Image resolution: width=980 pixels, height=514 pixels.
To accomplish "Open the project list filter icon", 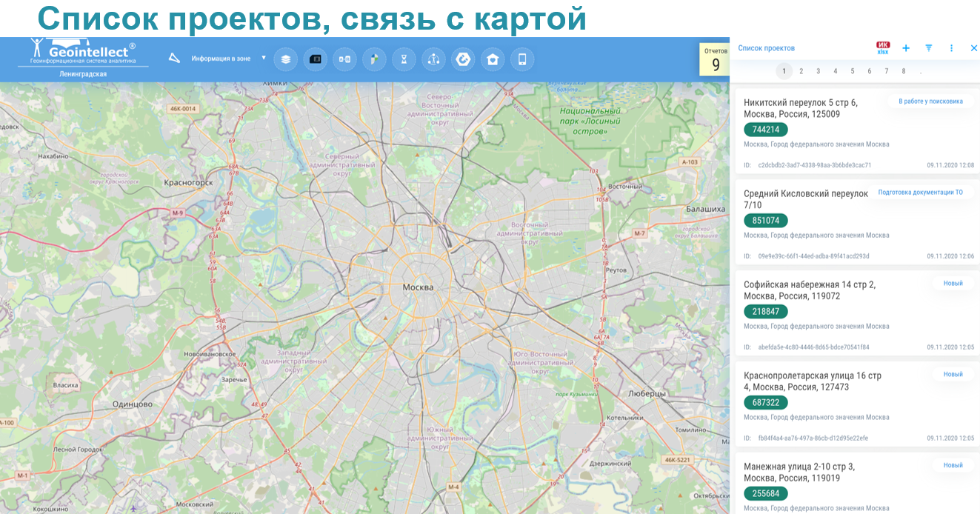I will click(928, 48).
